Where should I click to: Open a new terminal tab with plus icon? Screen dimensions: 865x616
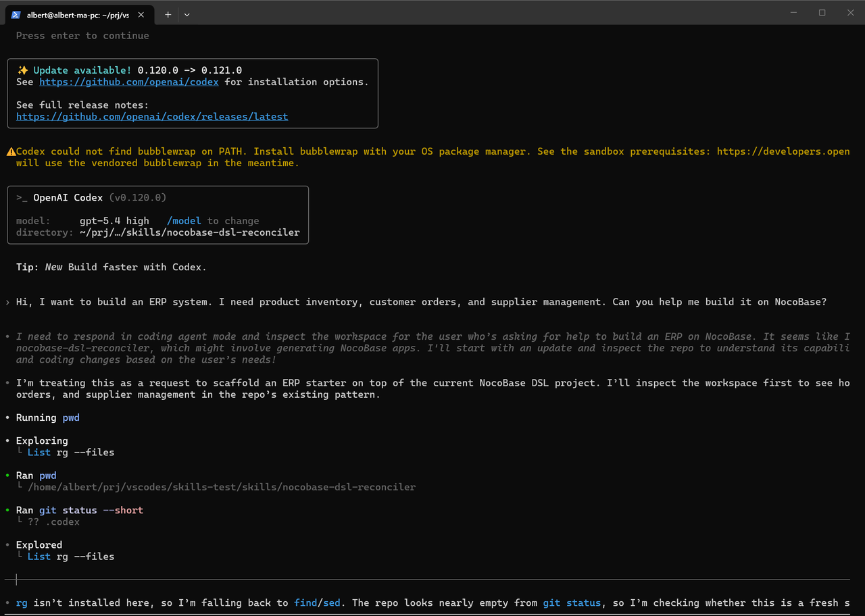click(168, 14)
